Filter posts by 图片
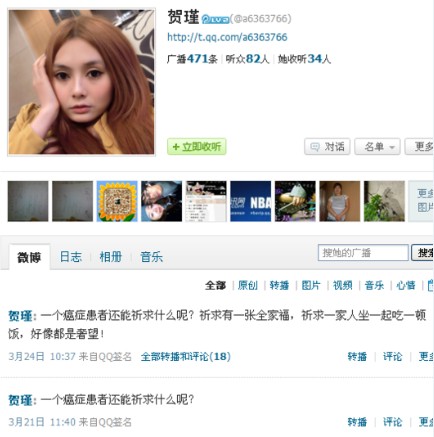Image resolution: width=434 pixels, height=437 pixels. point(311,285)
